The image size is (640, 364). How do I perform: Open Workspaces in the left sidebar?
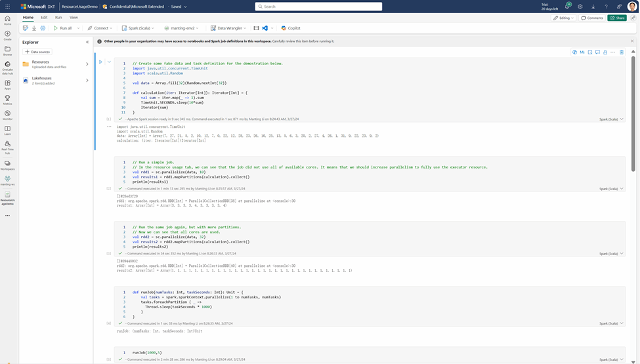coord(7,165)
